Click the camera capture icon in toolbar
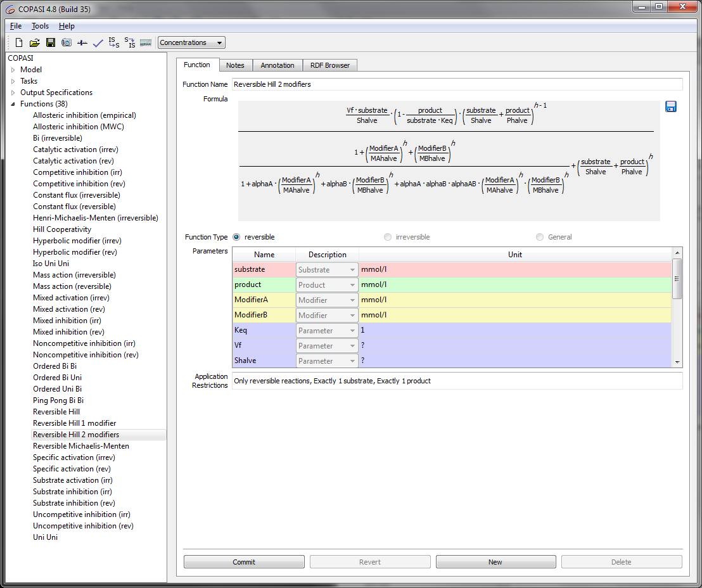The height and width of the screenshot is (588, 702). pos(67,43)
